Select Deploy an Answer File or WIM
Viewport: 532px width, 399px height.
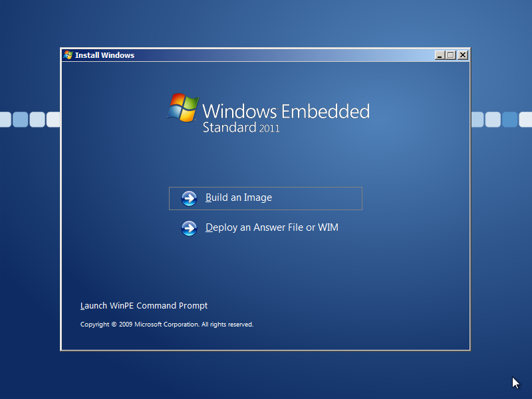pyautogui.click(x=265, y=227)
